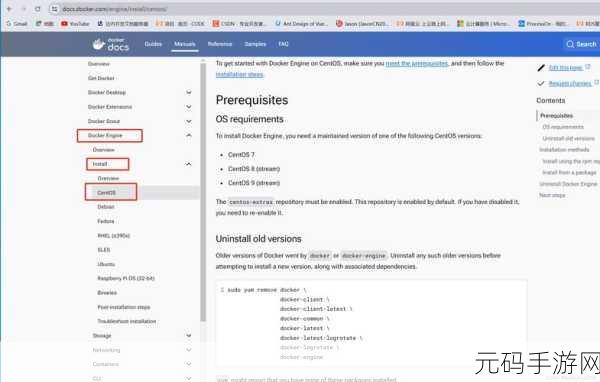Select Ubuntu in sidebar
The image size is (600, 382).
click(106, 264)
